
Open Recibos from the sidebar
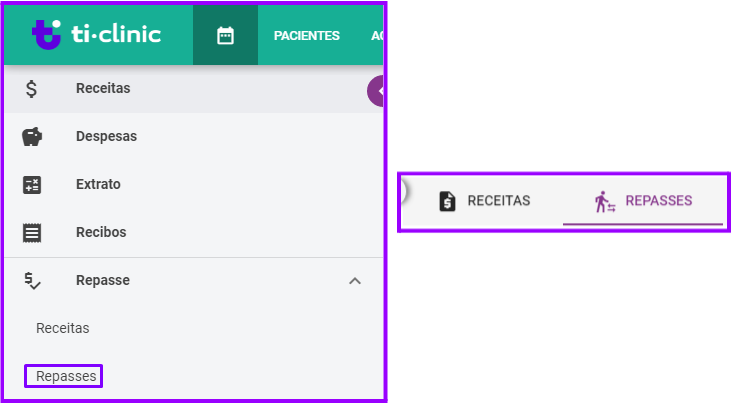pos(101,233)
